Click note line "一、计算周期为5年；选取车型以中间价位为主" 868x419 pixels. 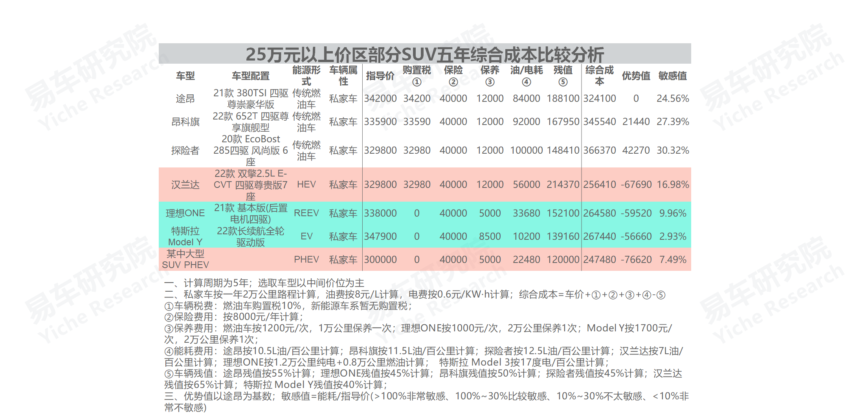coord(264,283)
